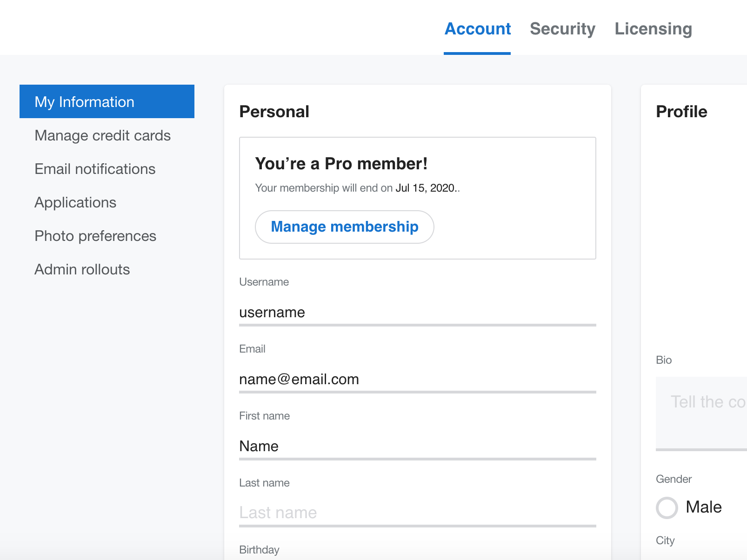Open the Account tab

(477, 29)
